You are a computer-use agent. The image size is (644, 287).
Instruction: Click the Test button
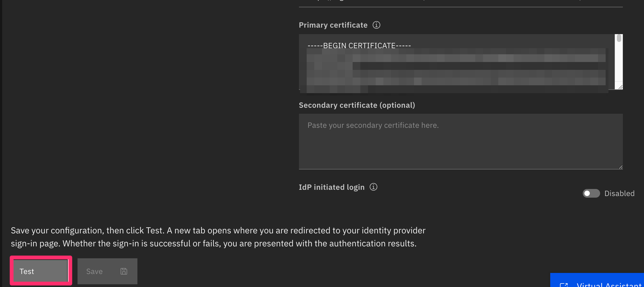(x=41, y=271)
